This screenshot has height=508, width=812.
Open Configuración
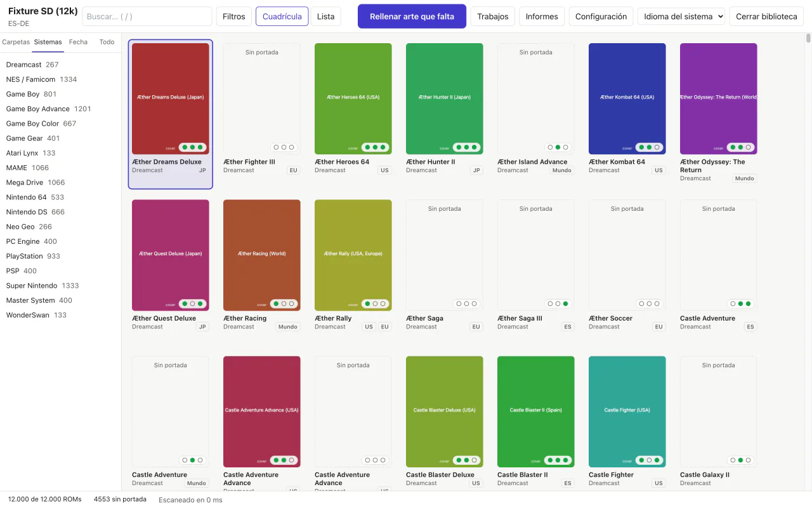601,17
